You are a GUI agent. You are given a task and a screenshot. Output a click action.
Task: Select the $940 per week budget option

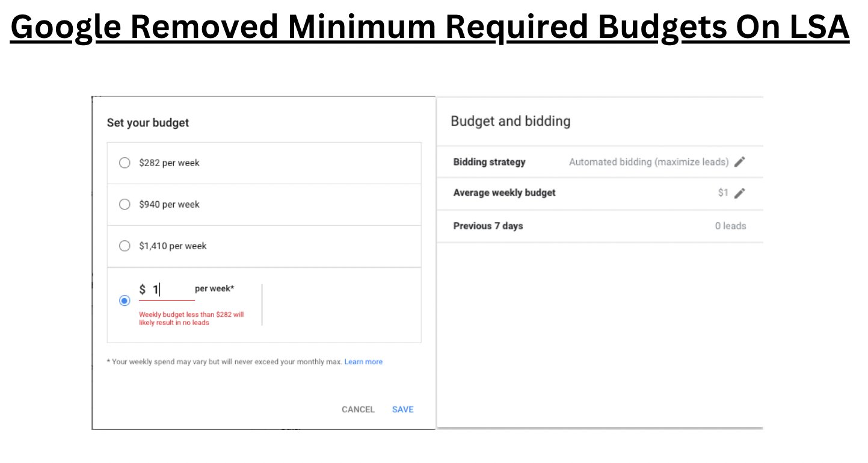pos(125,204)
